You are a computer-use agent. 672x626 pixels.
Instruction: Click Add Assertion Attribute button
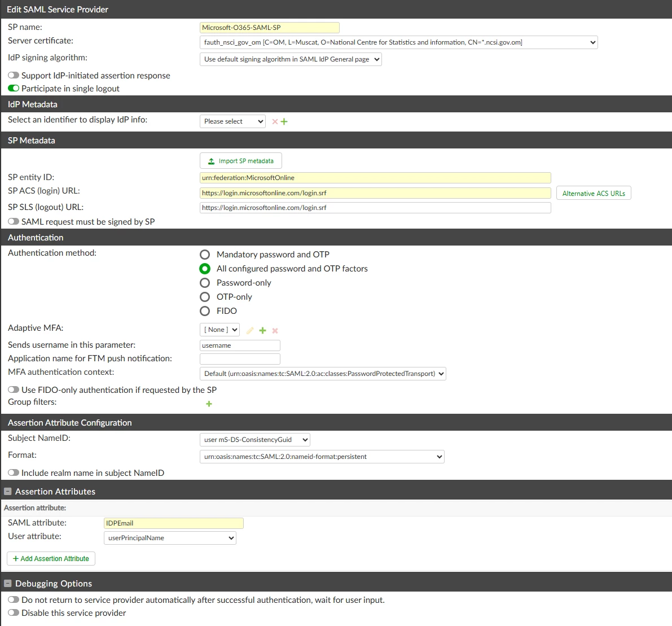pos(51,559)
